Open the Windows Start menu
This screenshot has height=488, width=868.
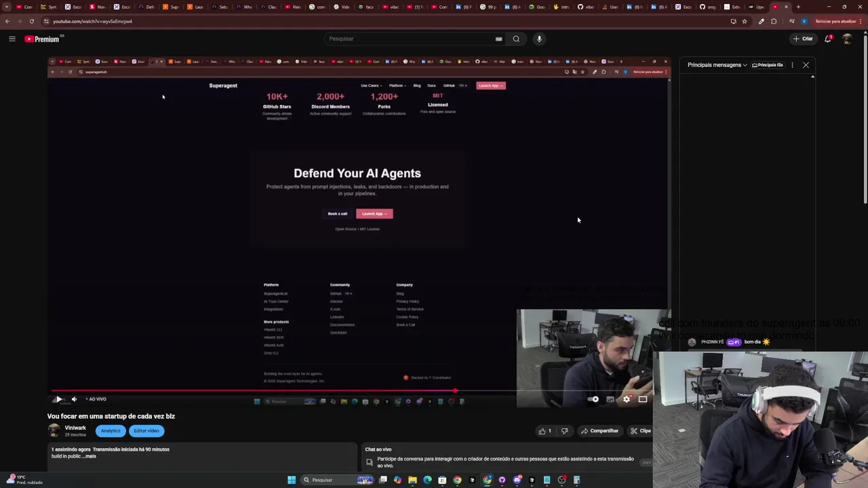[292, 480]
